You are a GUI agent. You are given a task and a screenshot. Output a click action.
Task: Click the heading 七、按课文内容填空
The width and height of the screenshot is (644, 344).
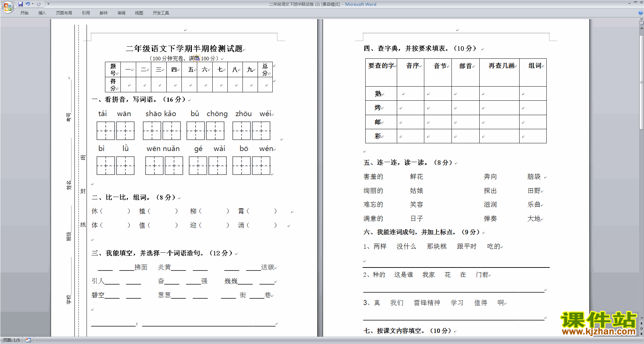pyautogui.click(x=392, y=331)
